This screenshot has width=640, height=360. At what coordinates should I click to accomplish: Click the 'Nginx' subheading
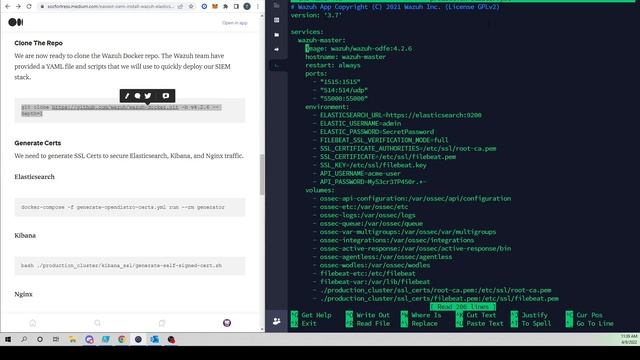23,294
